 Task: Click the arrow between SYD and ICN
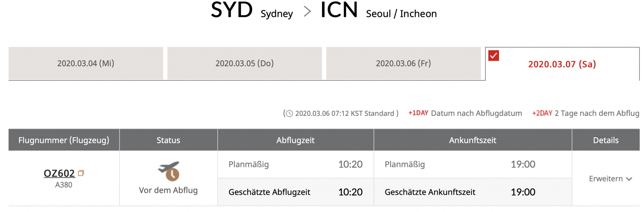307,12
